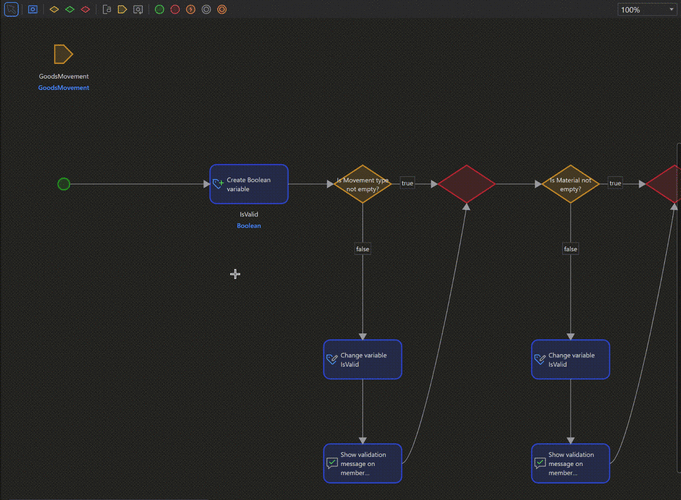
Task: Select the green start event tool
Action: tap(159, 9)
